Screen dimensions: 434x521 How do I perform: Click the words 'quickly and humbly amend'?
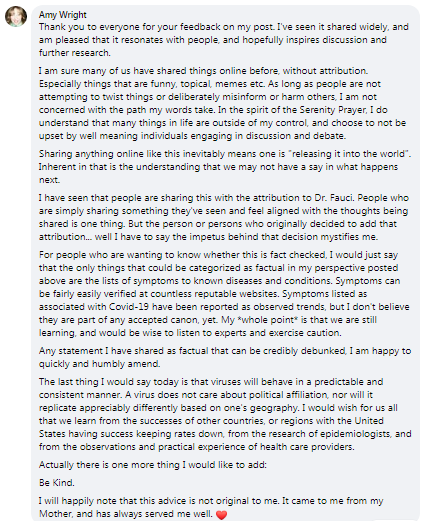coord(99,364)
